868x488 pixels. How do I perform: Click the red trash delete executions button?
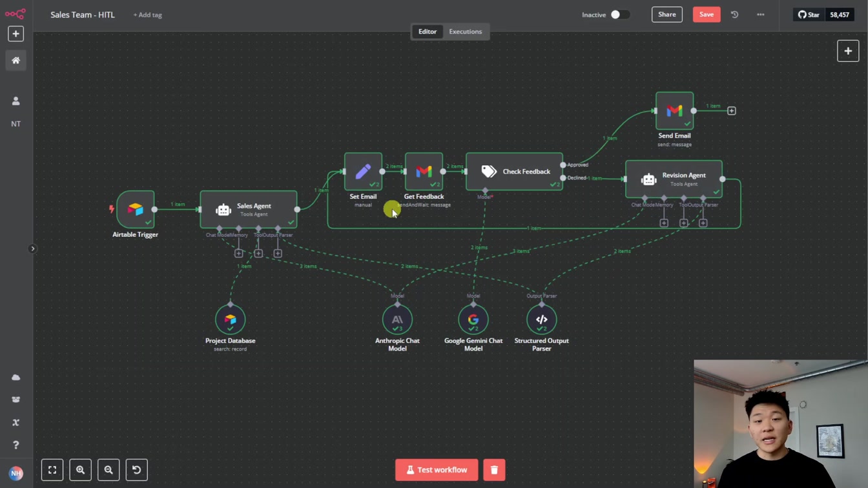coord(494,470)
